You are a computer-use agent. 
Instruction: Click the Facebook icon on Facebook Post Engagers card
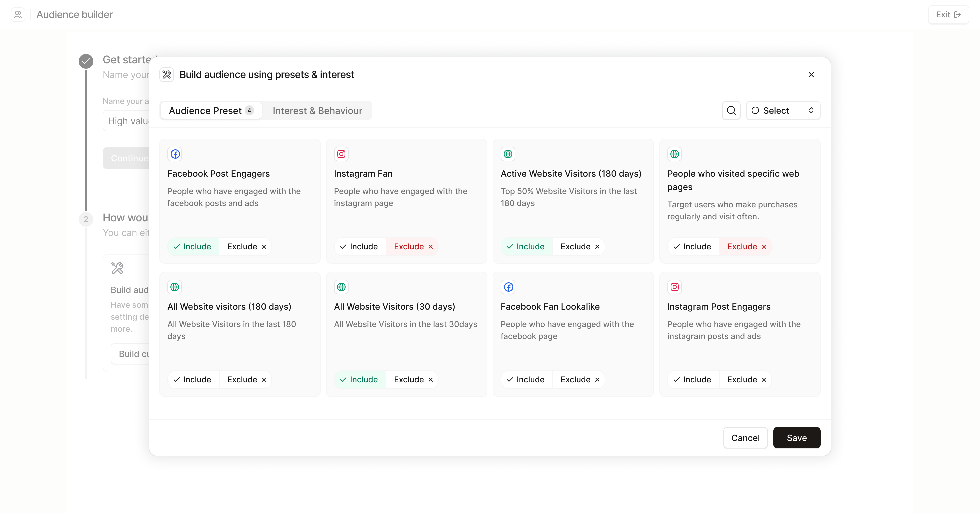175,154
